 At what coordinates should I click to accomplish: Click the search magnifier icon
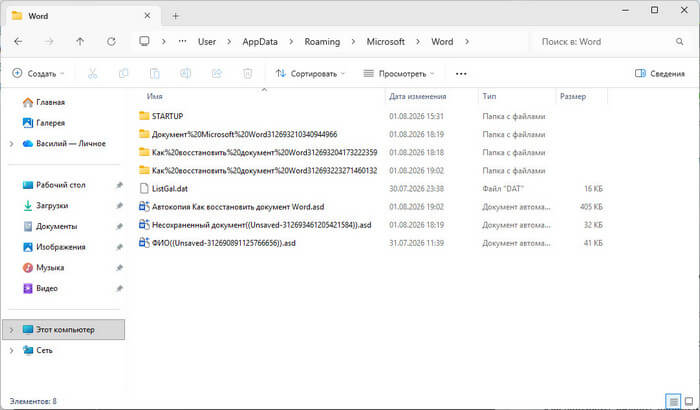pyautogui.click(x=679, y=42)
